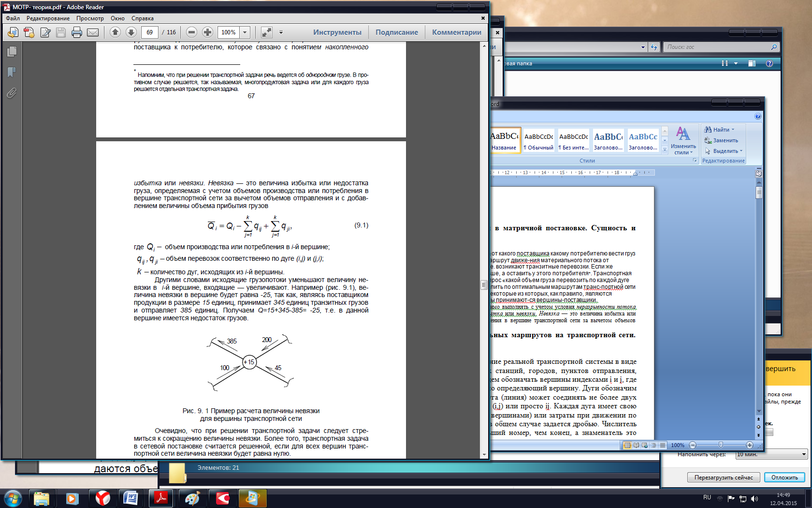The image size is (812, 508).
Task: Open Yandex browser from the taskbar
Action: (102, 498)
